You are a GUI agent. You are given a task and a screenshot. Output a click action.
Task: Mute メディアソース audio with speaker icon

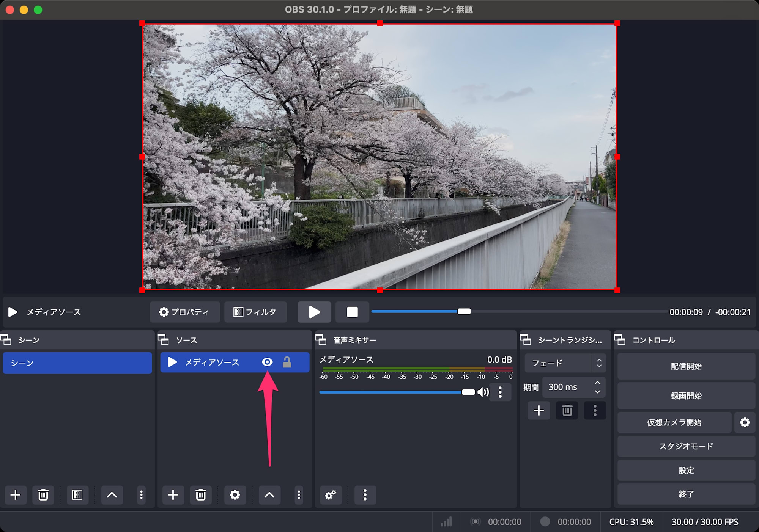pos(483,392)
